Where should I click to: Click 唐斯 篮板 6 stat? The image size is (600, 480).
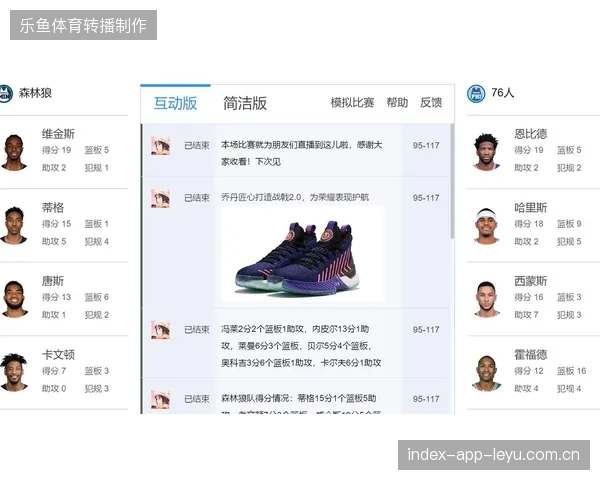pos(97,297)
